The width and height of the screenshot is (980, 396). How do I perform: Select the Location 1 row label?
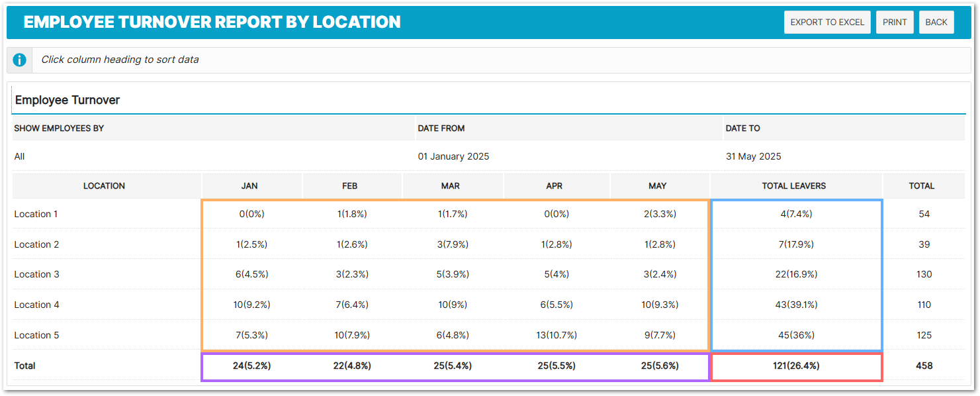click(x=36, y=214)
